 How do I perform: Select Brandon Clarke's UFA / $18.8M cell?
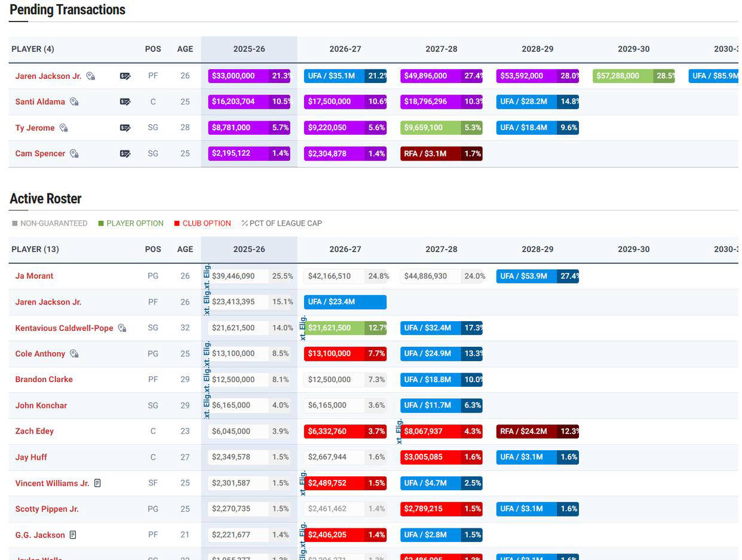pos(441,379)
